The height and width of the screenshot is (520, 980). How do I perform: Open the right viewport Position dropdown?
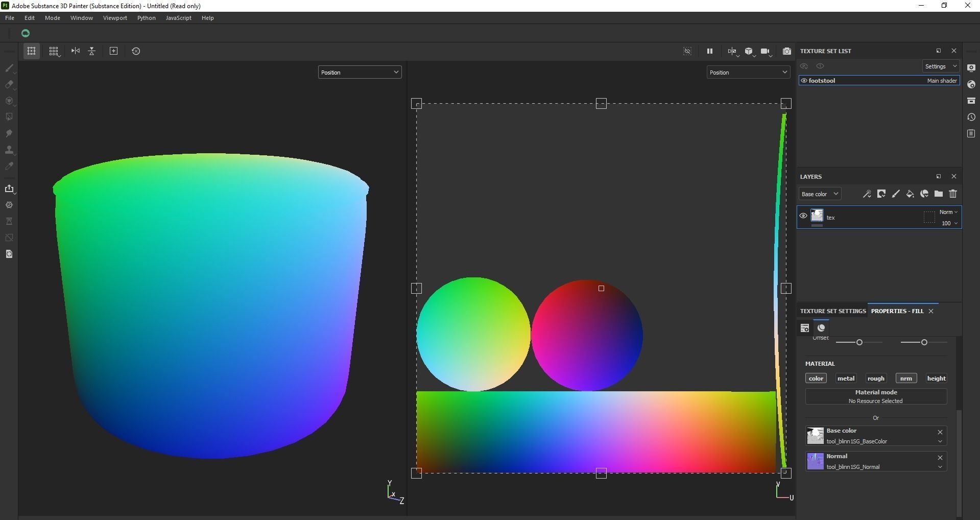click(x=749, y=73)
